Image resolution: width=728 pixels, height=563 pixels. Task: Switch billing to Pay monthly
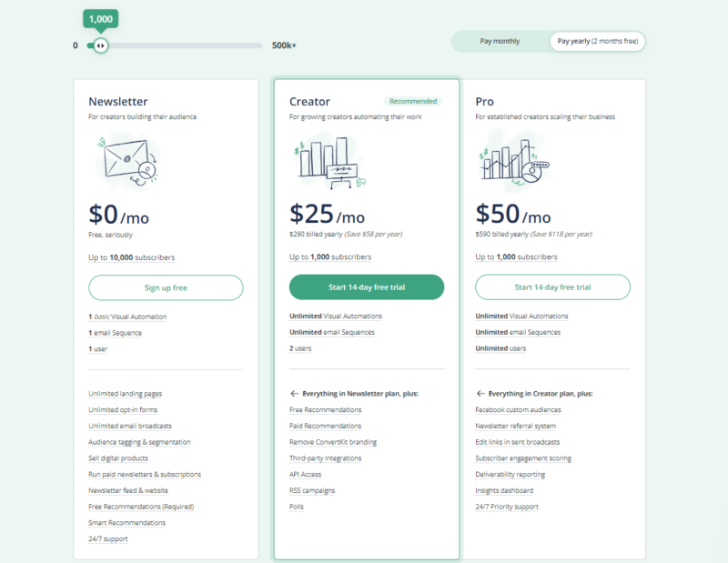499,41
